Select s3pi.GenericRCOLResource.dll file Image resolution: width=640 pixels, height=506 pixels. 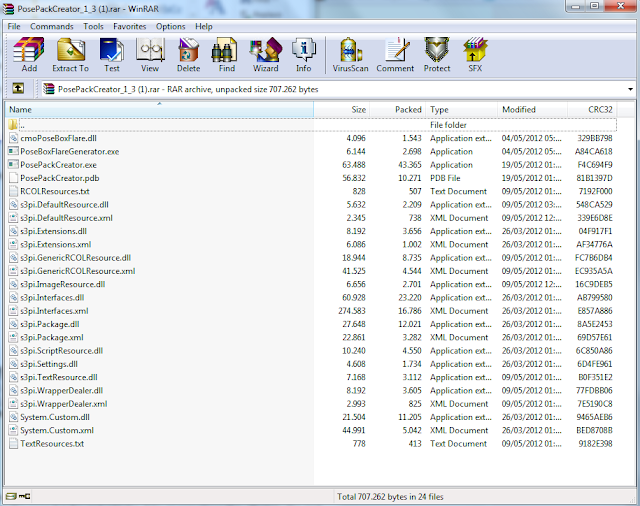[x=76, y=258]
